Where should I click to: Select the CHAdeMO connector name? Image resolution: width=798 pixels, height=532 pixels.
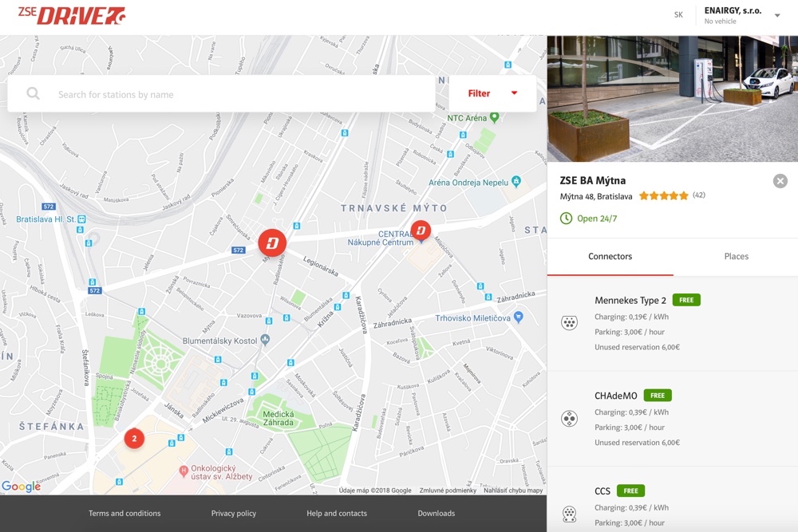tap(616, 396)
